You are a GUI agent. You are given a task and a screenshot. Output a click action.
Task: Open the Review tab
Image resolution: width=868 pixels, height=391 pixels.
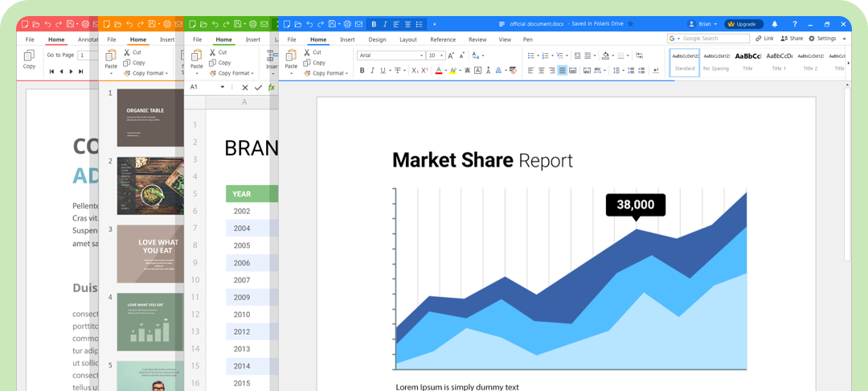tap(477, 40)
